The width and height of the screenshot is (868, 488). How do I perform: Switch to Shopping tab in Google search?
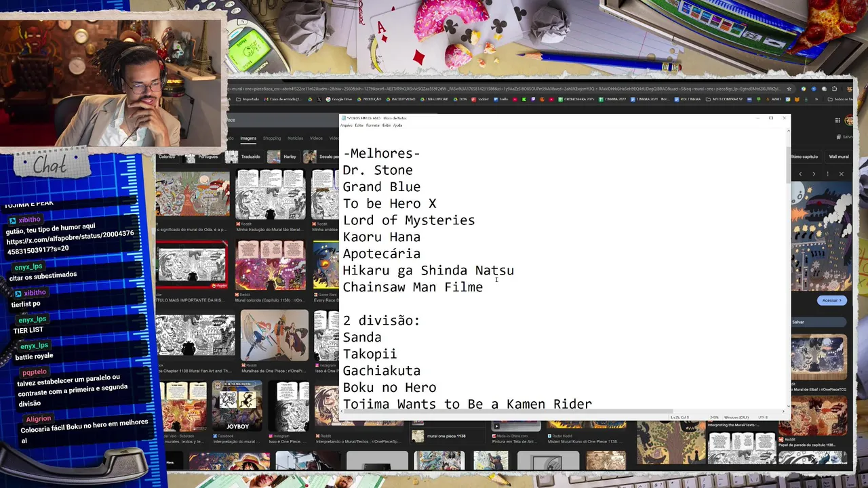pyautogui.click(x=272, y=138)
